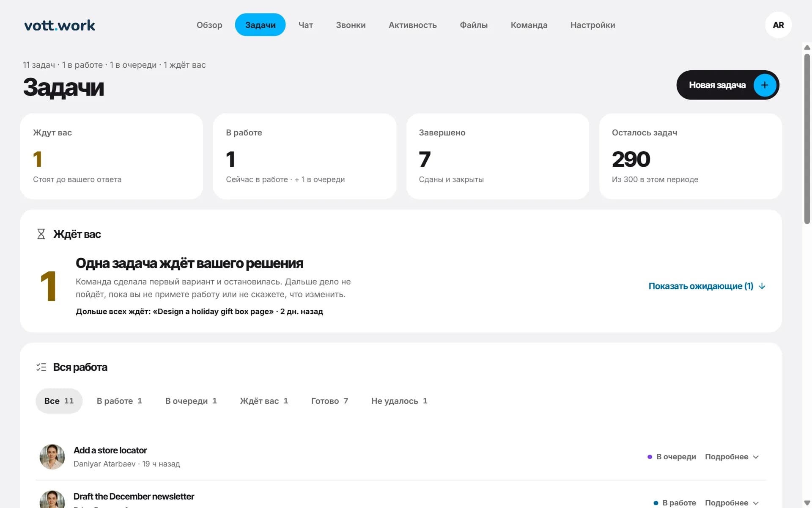Expand Подробнее for Draft the December newsletter

click(x=732, y=502)
